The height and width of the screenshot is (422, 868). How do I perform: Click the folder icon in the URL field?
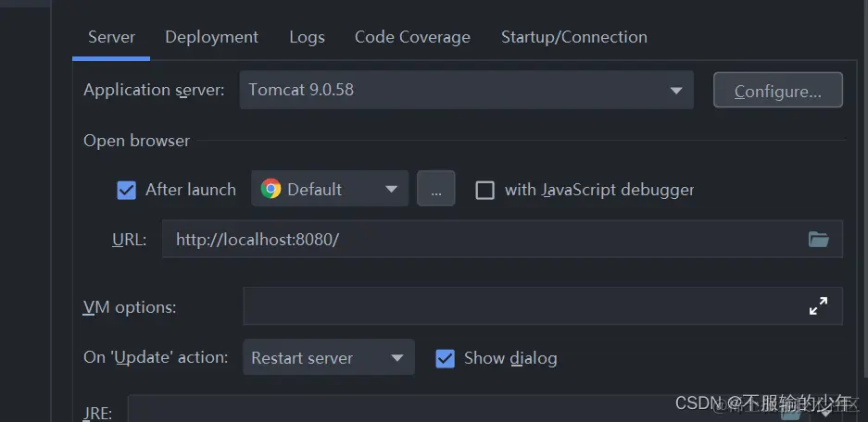pyautogui.click(x=818, y=239)
